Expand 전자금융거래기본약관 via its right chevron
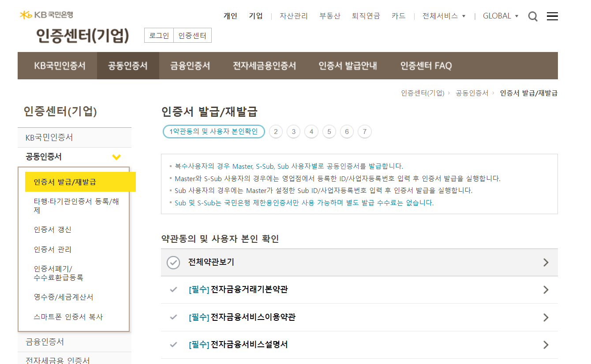This screenshot has width=591, height=364. 546,290
